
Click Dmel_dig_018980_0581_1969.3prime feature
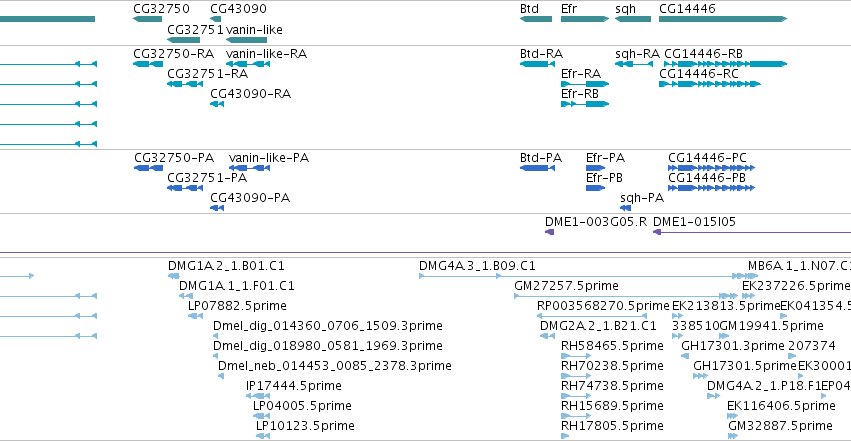215,356
